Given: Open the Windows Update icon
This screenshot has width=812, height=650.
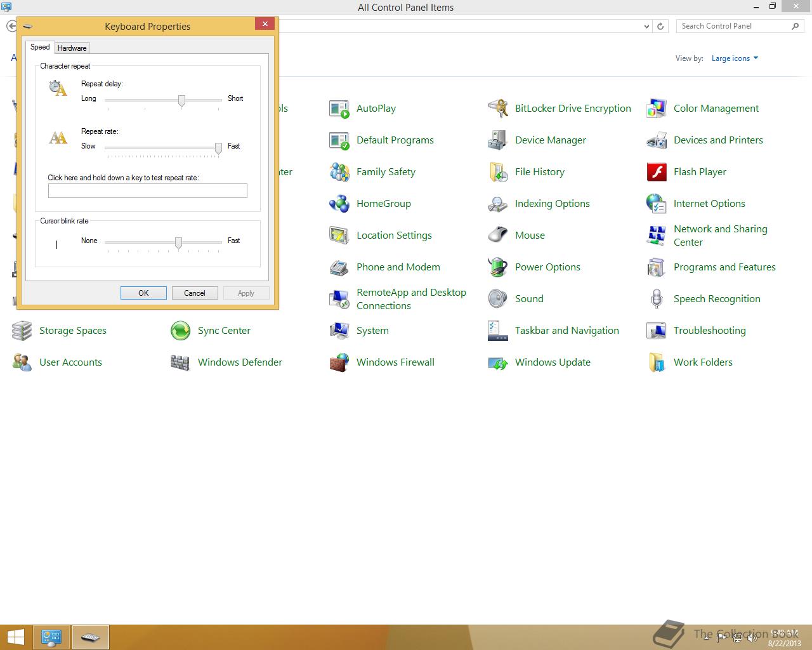Looking at the screenshot, I should pos(498,362).
